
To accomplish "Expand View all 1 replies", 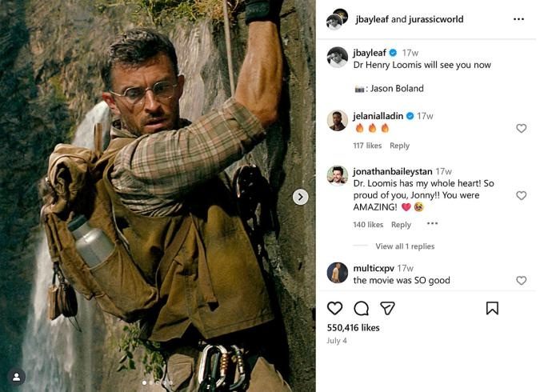I will tap(405, 246).
